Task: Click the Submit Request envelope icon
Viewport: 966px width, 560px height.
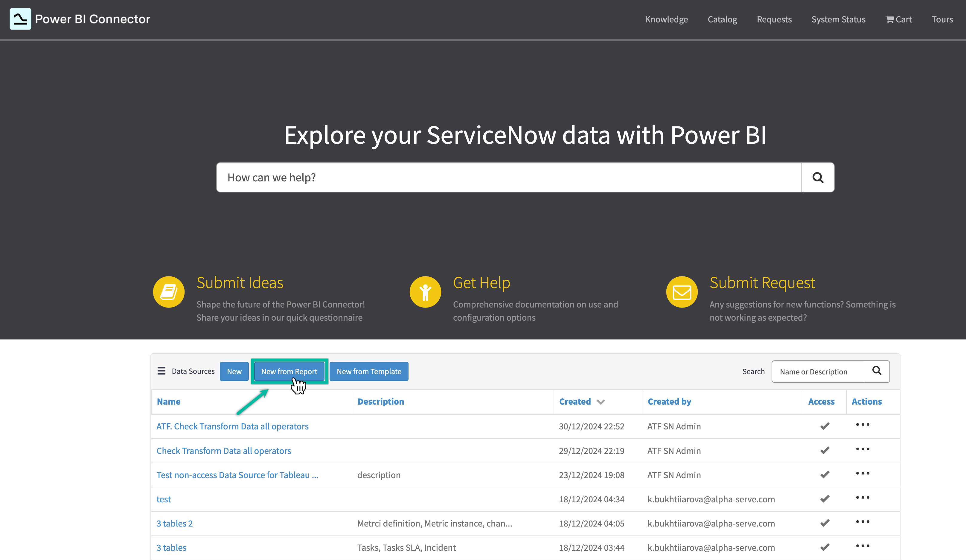Action: tap(682, 292)
